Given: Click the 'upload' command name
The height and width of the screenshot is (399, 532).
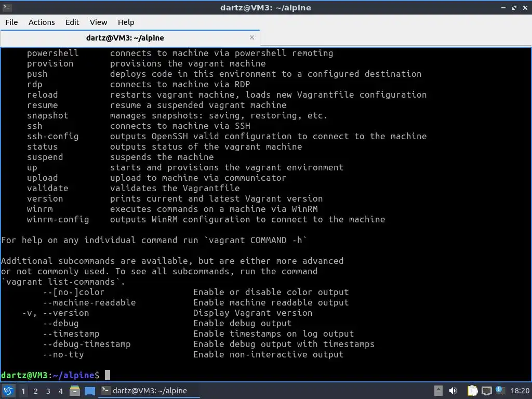Looking at the screenshot, I should 43,178.
